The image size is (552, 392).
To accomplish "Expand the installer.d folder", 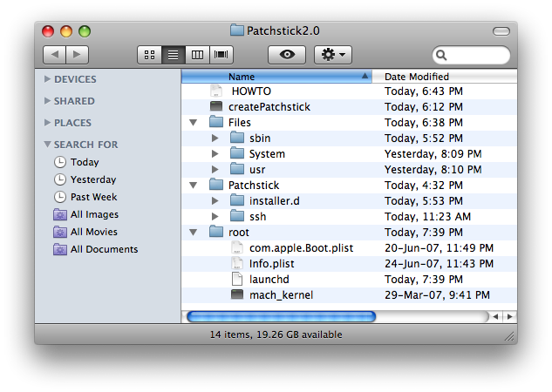I will pos(215,200).
